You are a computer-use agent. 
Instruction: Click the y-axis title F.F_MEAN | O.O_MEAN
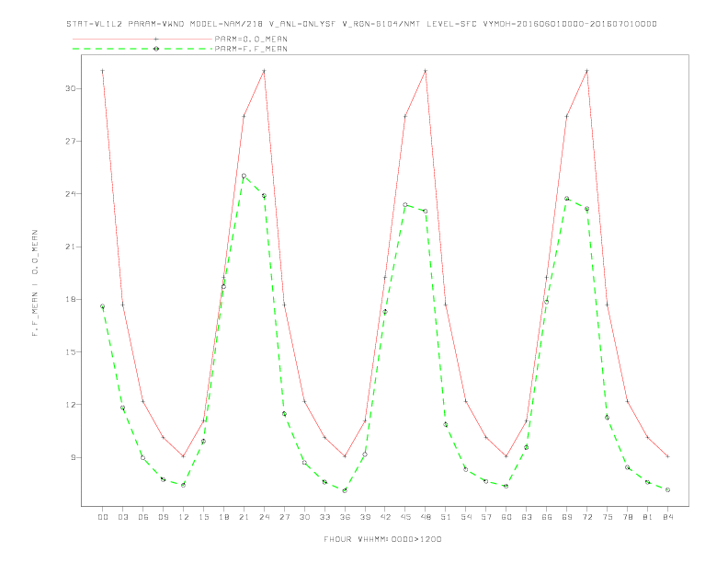[x=35, y=282]
